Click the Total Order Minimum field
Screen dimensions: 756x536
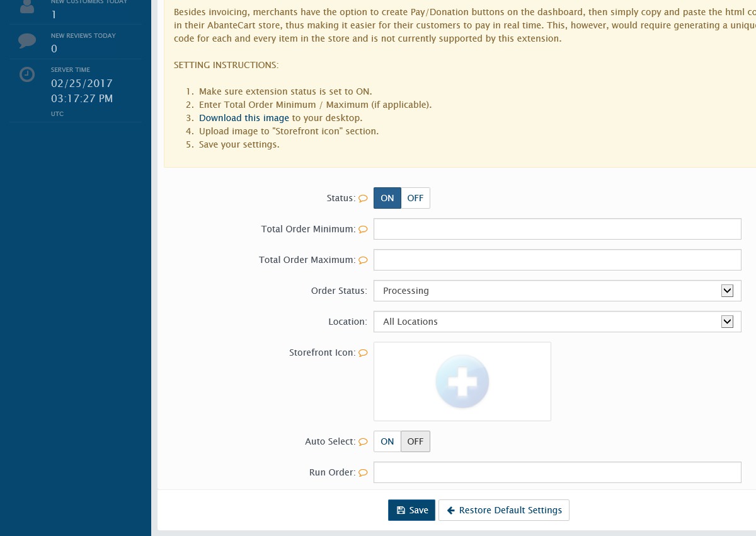pos(558,229)
